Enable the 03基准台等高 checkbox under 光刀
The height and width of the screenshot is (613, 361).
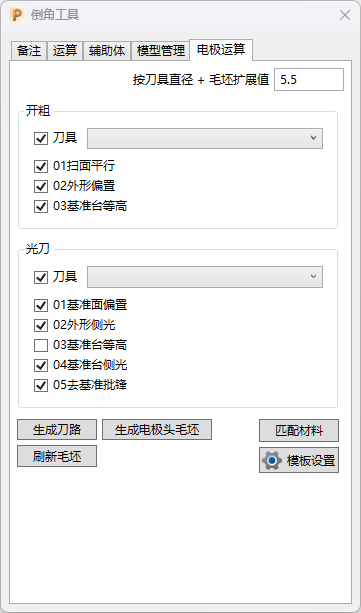pos(41,345)
